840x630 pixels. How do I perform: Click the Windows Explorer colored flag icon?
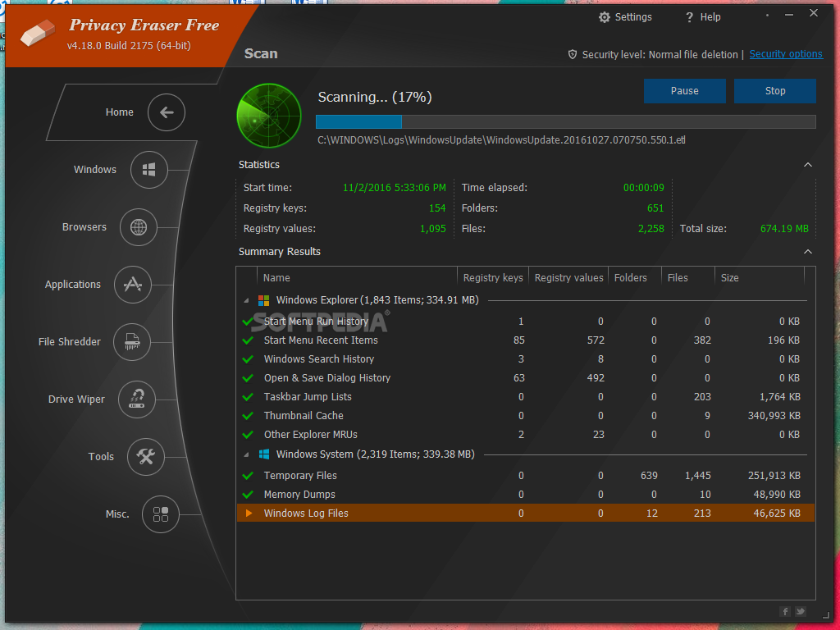point(263,300)
